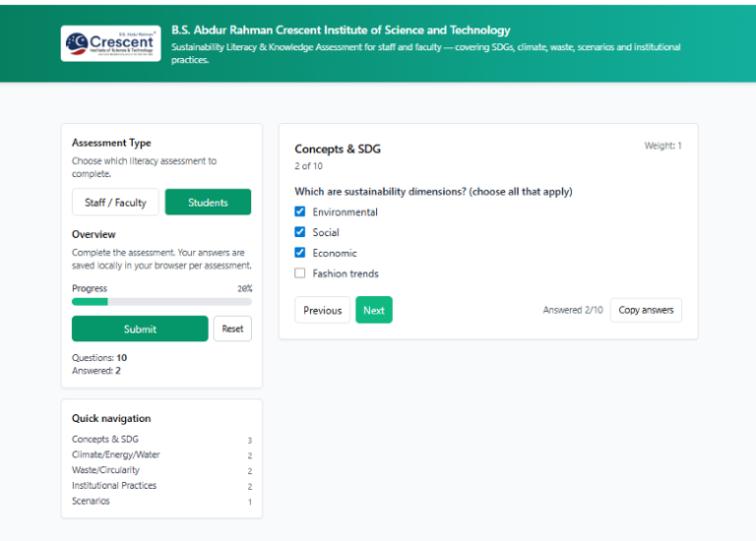Go to the Previous question

click(322, 310)
